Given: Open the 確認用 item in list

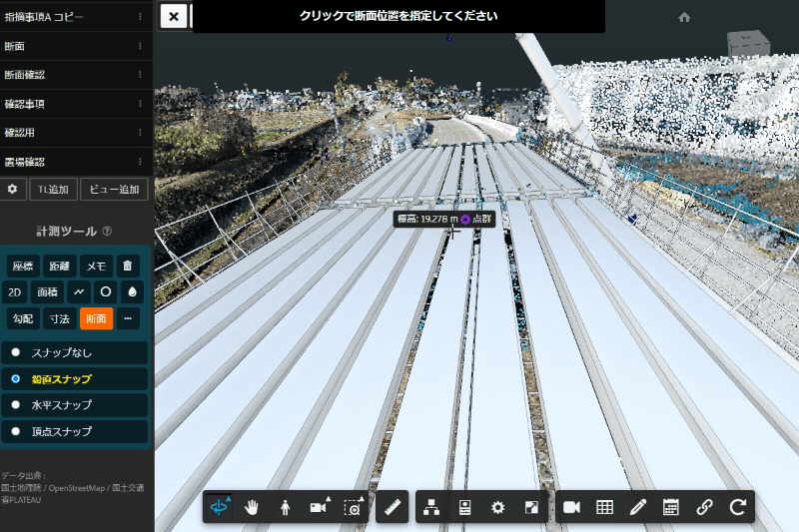Looking at the screenshot, I should pyautogui.click(x=60, y=133).
